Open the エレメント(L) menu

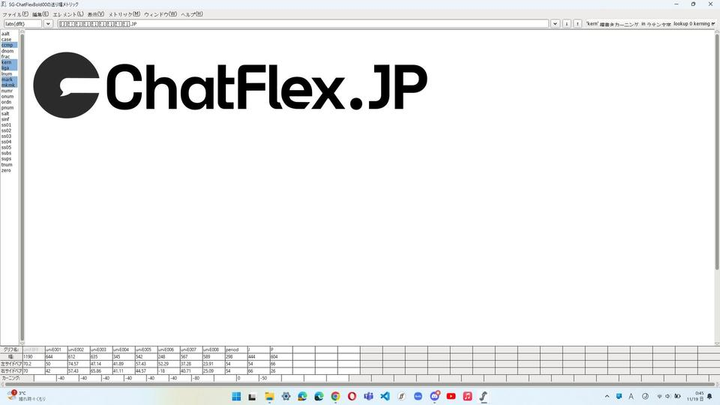click(x=68, y=14)
